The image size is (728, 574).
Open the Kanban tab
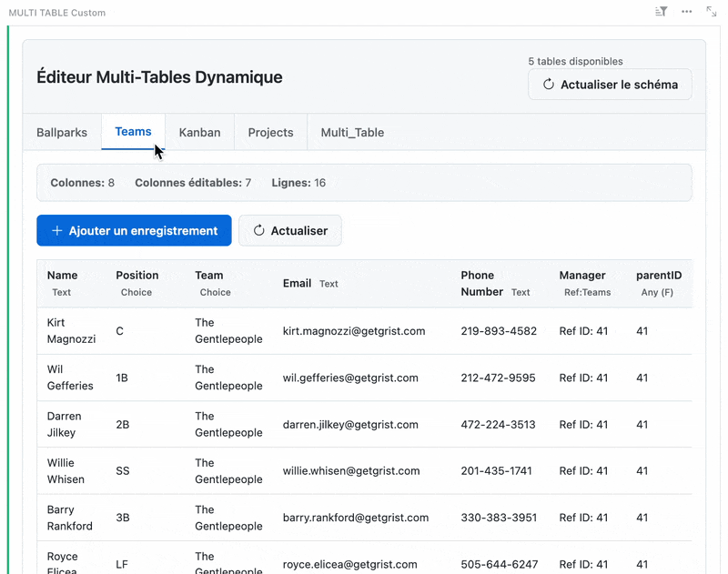[x=199, y=132]
